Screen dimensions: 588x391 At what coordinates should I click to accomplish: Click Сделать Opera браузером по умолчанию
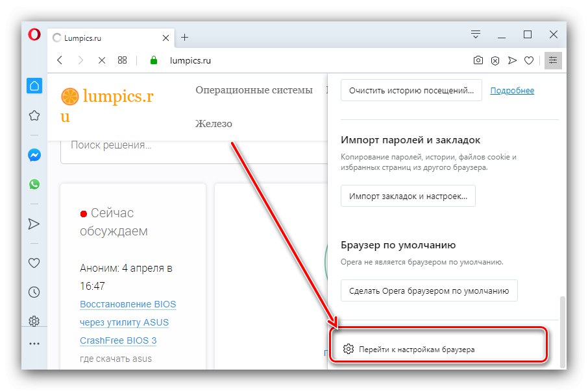(428, 290)
